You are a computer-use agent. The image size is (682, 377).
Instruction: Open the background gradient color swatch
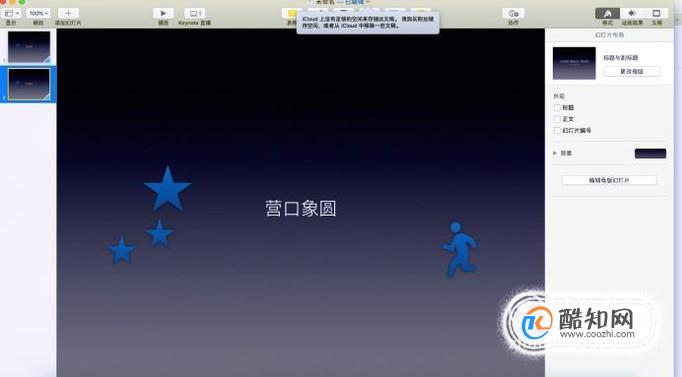[650, 153]
